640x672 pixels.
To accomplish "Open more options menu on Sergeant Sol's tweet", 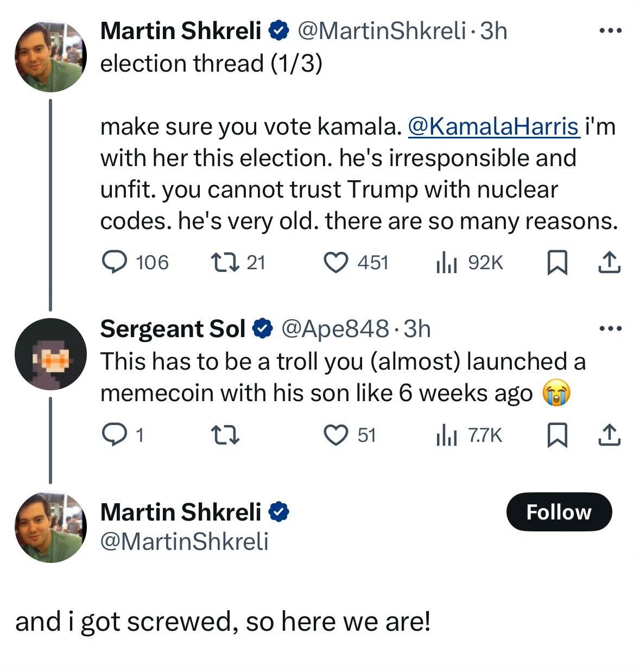I will (610, 329).
